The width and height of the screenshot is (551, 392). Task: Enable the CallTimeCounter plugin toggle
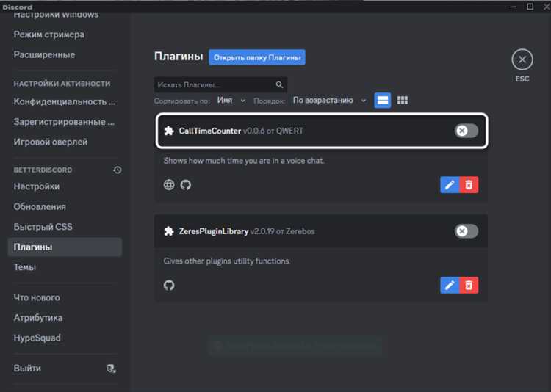pyautogui.click(x=467, y=131)
